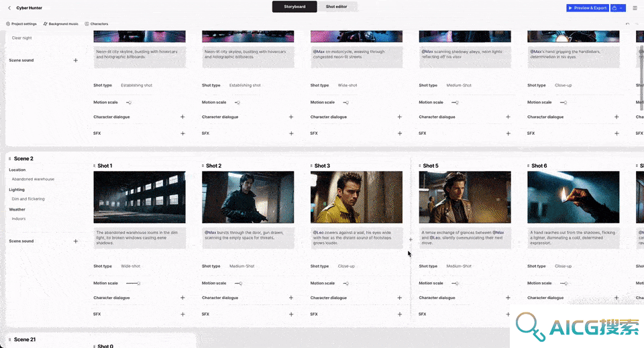Click the Cyber Hunter project title
This screenshot has width=644, height=348.
[29, 8]
